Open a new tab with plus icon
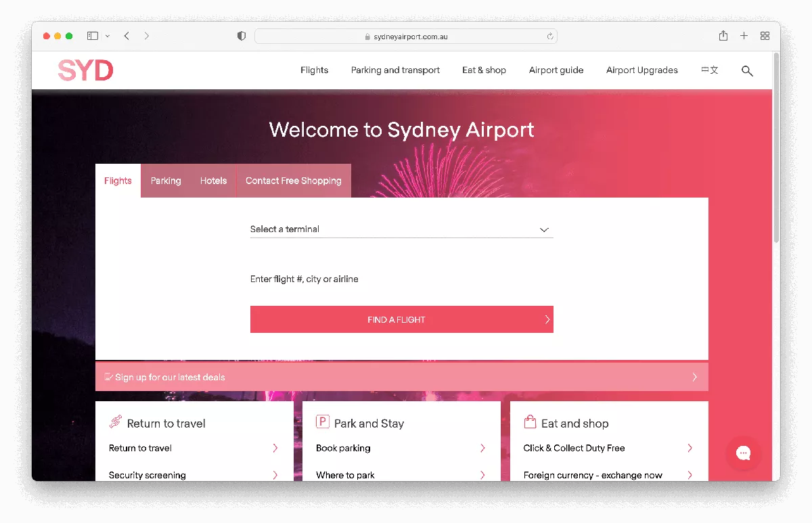Image resolution: width=812 pixels, height=523 pixels. tap(744, 36)
